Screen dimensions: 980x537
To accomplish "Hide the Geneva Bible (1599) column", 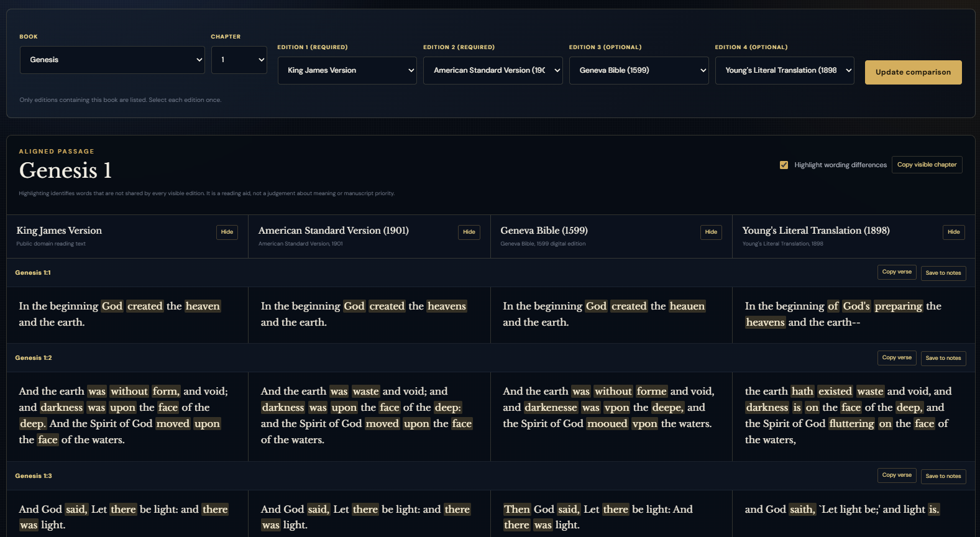I will [712, 232].
